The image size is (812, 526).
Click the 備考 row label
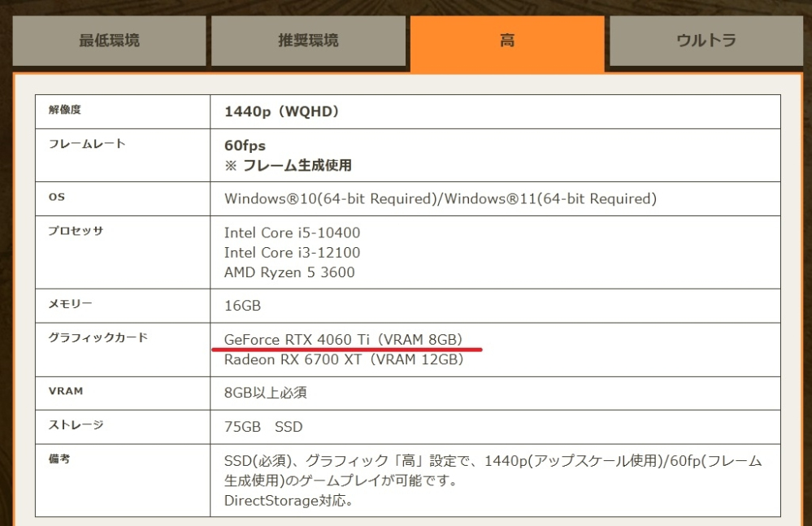tap(59, 459)
